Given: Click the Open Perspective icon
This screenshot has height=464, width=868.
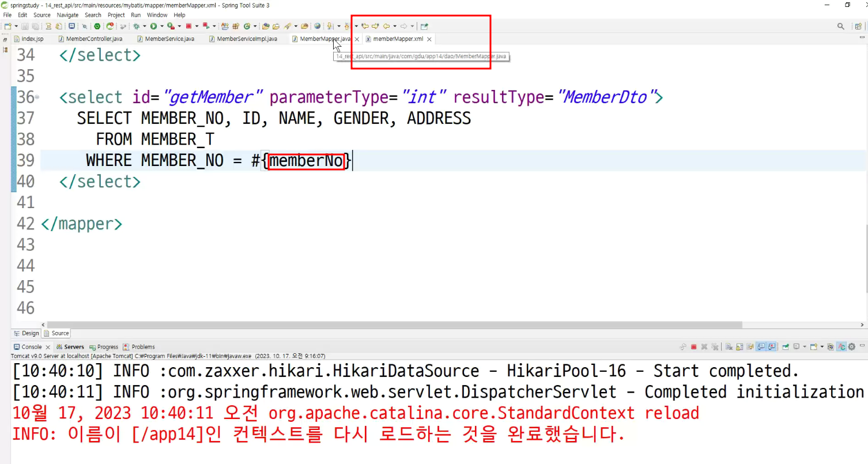Looking at the screenshot, I should [x=858, y=26].
